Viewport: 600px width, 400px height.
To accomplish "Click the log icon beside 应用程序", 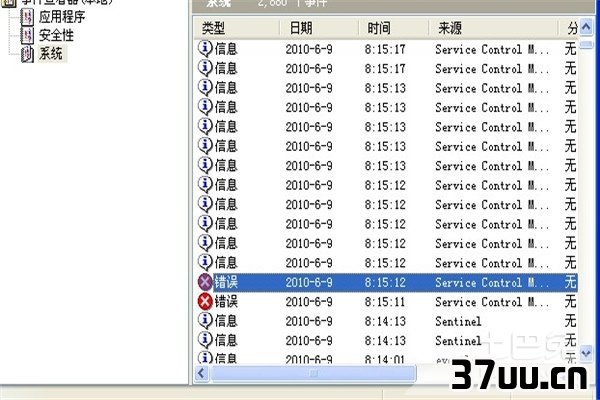I will pos(27,18).
